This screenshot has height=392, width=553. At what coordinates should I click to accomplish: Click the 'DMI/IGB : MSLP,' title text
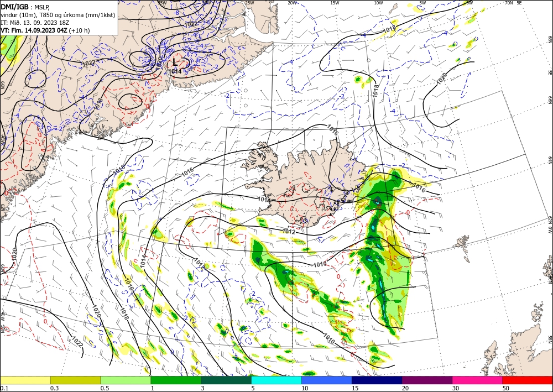(25, 6)
